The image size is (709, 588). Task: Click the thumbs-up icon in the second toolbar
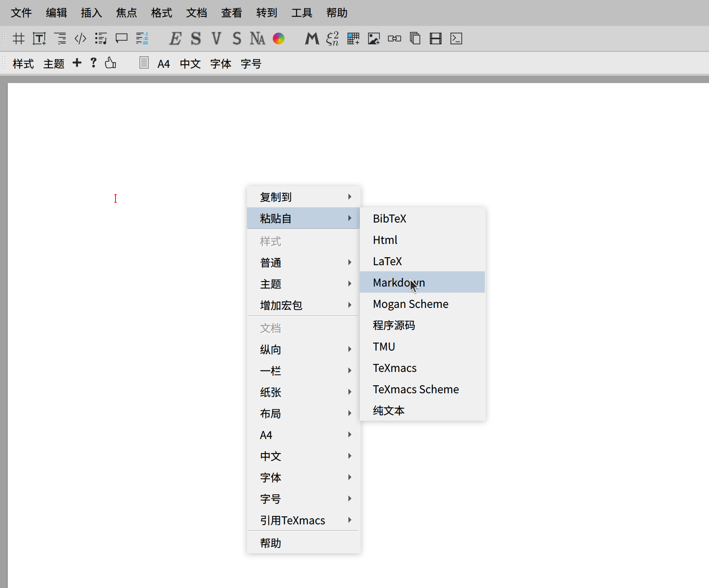111,63
